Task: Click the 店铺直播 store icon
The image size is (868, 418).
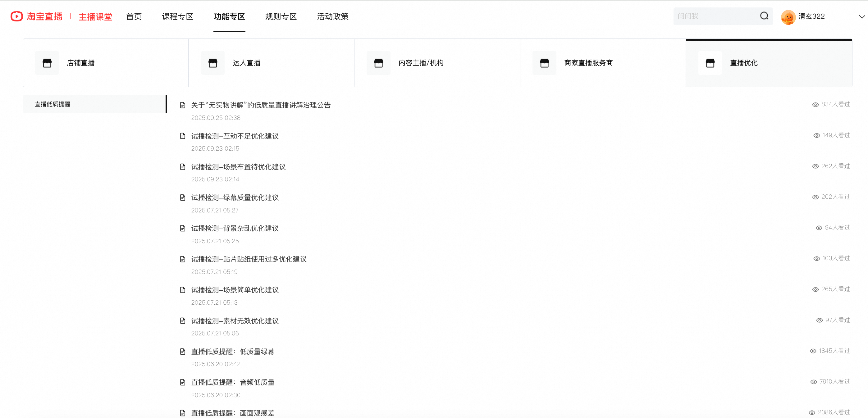Action: [47, 63]
